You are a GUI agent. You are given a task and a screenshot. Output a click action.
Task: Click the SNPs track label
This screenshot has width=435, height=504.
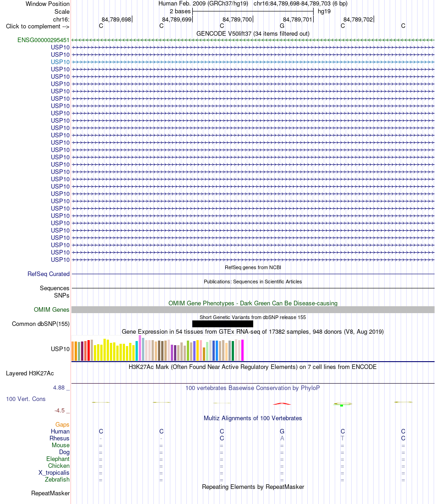[x=62, y=295]
